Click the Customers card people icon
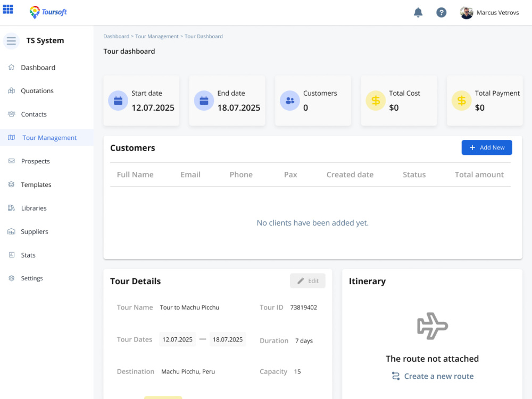 290,101
